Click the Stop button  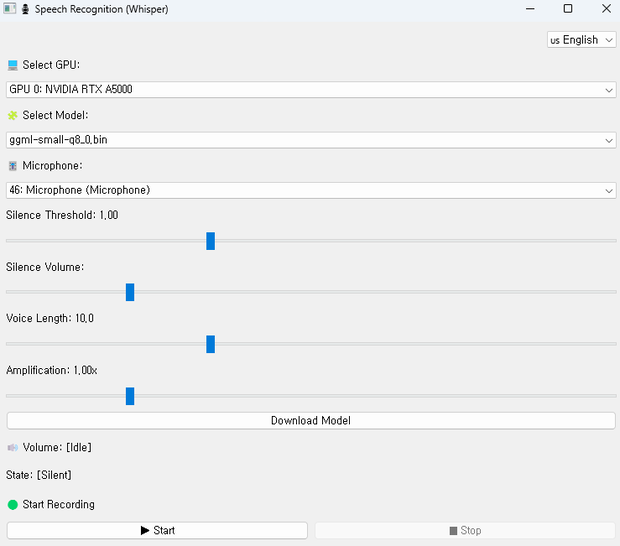tap(465, 531)
